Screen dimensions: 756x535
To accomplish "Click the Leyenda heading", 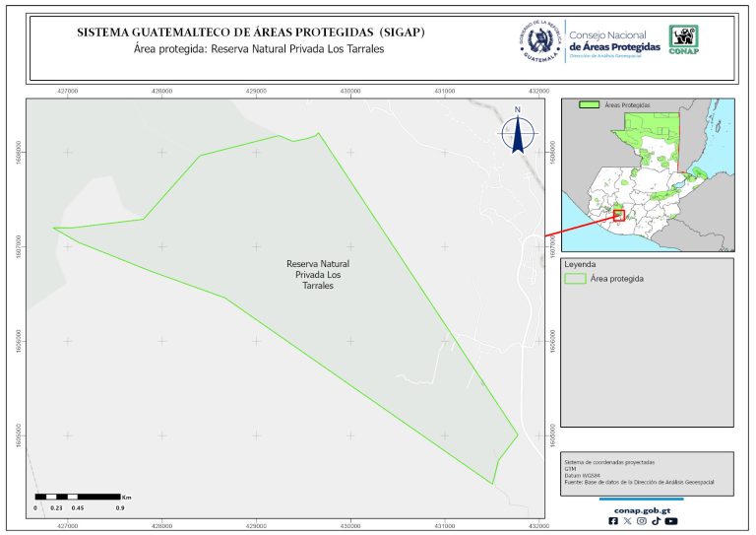I will click(x=581, y=264).
